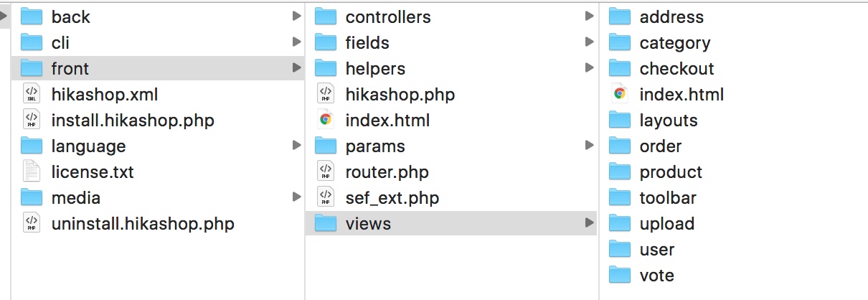
Task: Click the Chrome icon beside views index.html
Action: coord(620,95)
